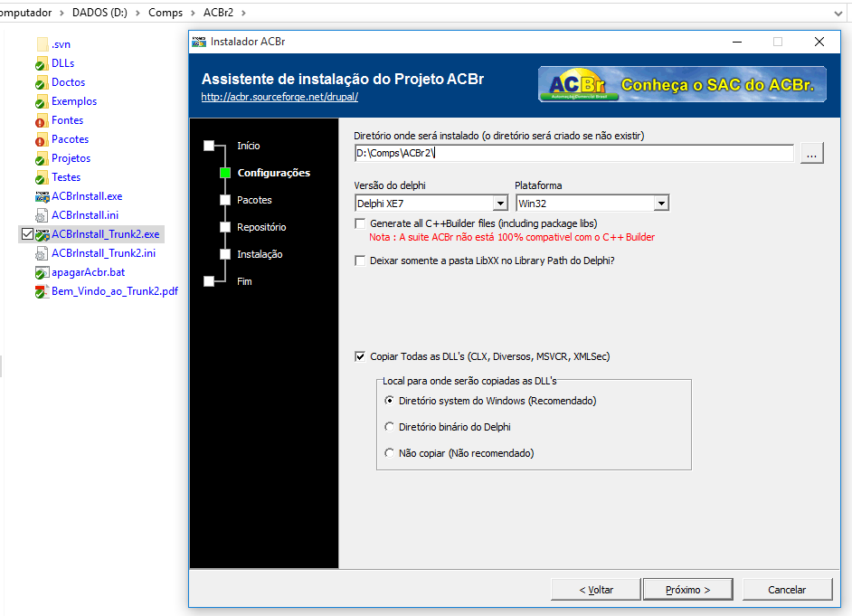This screenshot has width=852, height=616.
Task: Open the Plataforma dropdown arrow
Action: click(661, 204)
